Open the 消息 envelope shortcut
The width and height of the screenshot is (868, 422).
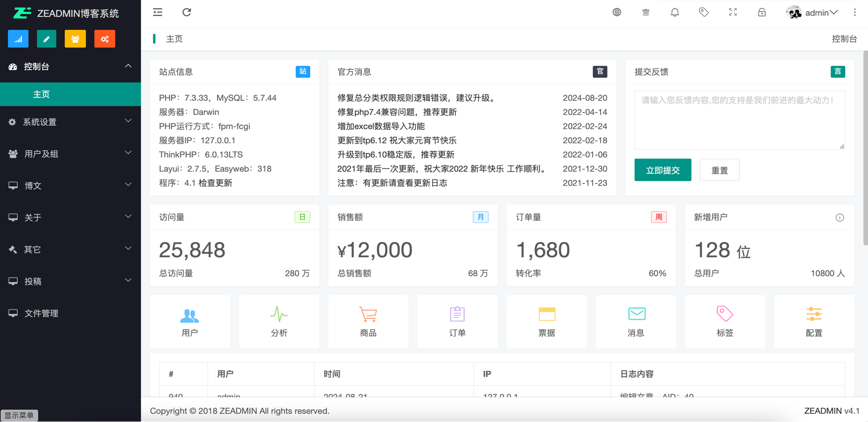(636, 322)
